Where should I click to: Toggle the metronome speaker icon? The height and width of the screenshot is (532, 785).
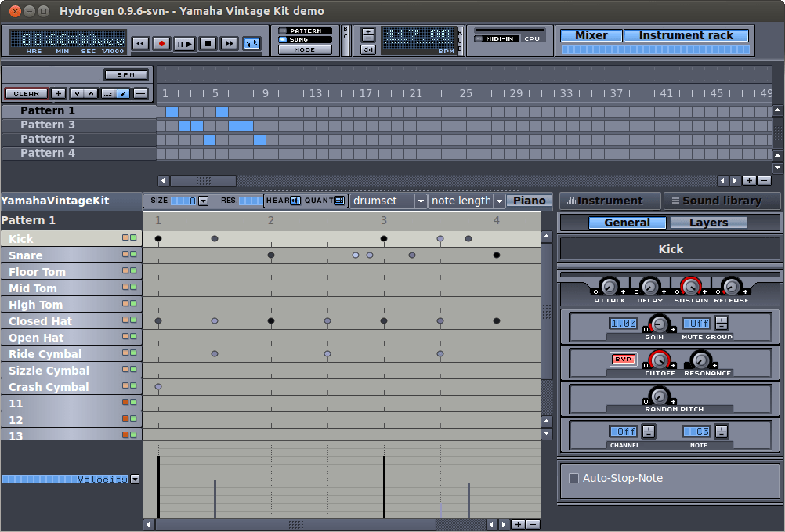click(368, 49)
